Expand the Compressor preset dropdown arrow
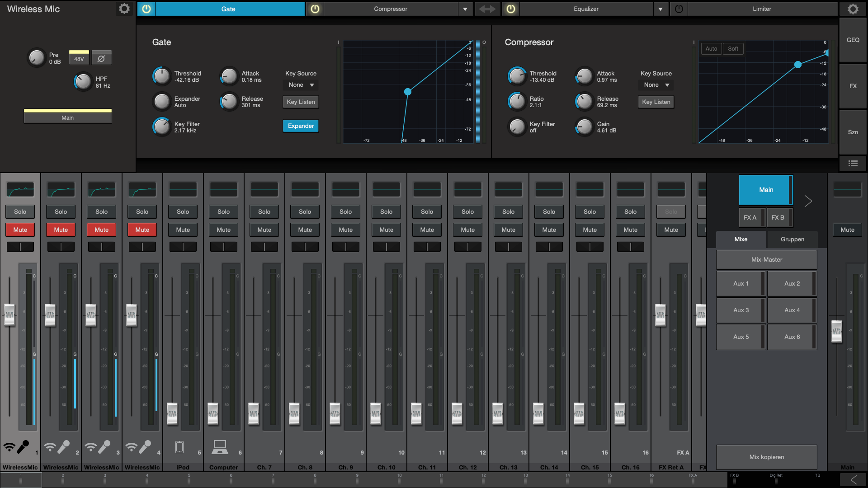The height and width of the screenshot is (488, 868). (465, 9)
